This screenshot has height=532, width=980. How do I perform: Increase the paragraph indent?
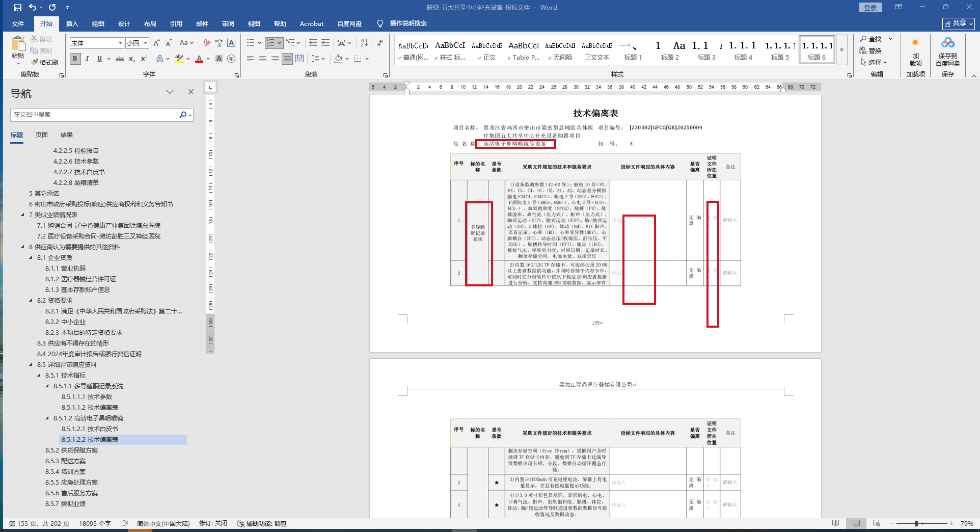click(325, 43)
